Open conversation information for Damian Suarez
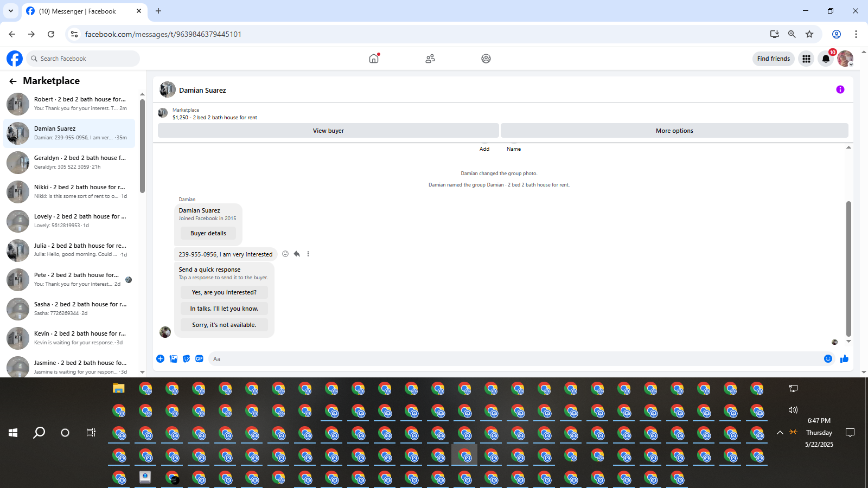 tap(840, 89)
